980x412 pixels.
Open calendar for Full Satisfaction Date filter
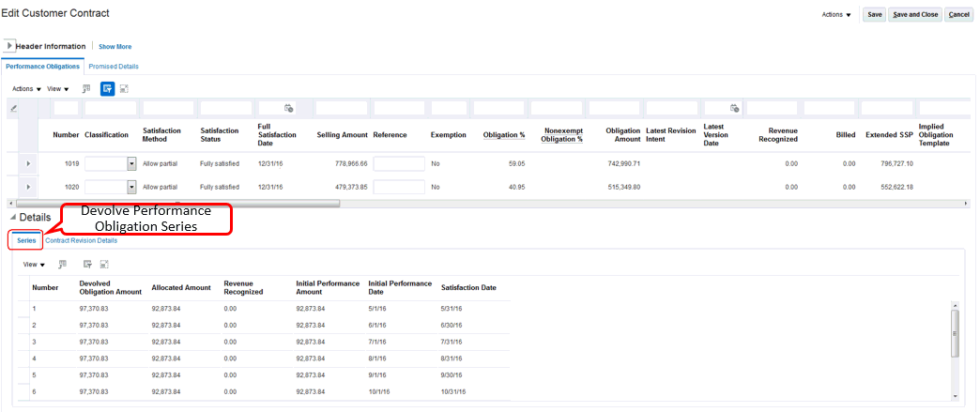pos(289,108)
